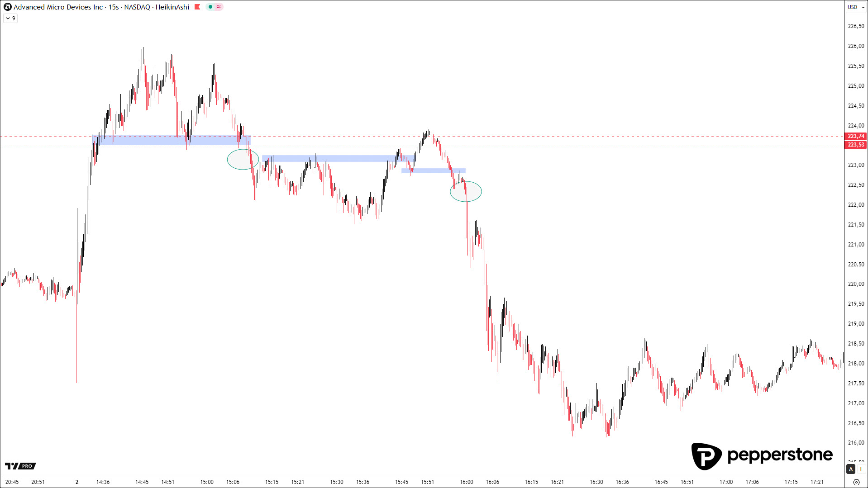The width and height of the screenshot is (868, 488).
Task: Click the bold date label 2 on time axis
Action: [x=77, y=482]
